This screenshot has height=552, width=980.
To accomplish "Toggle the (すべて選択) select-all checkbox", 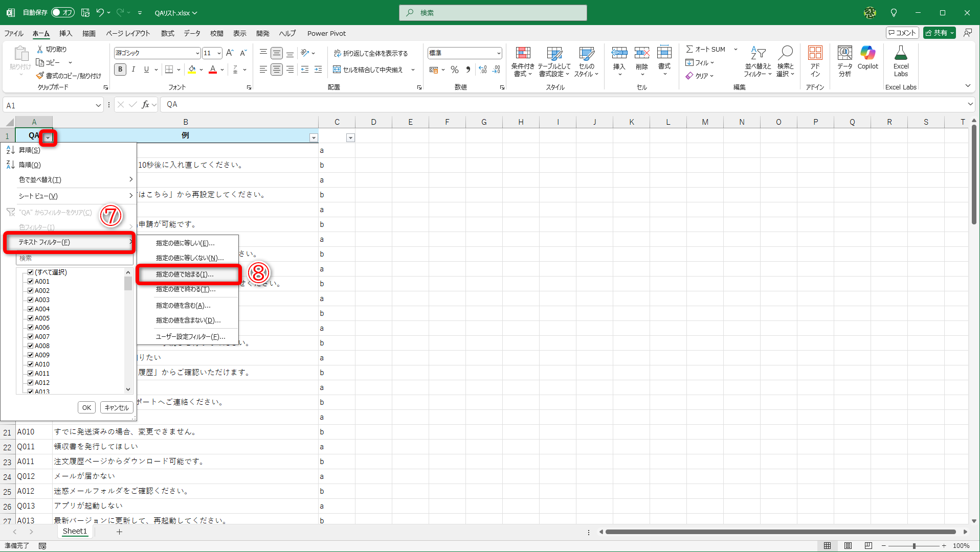I will [31, 272].
